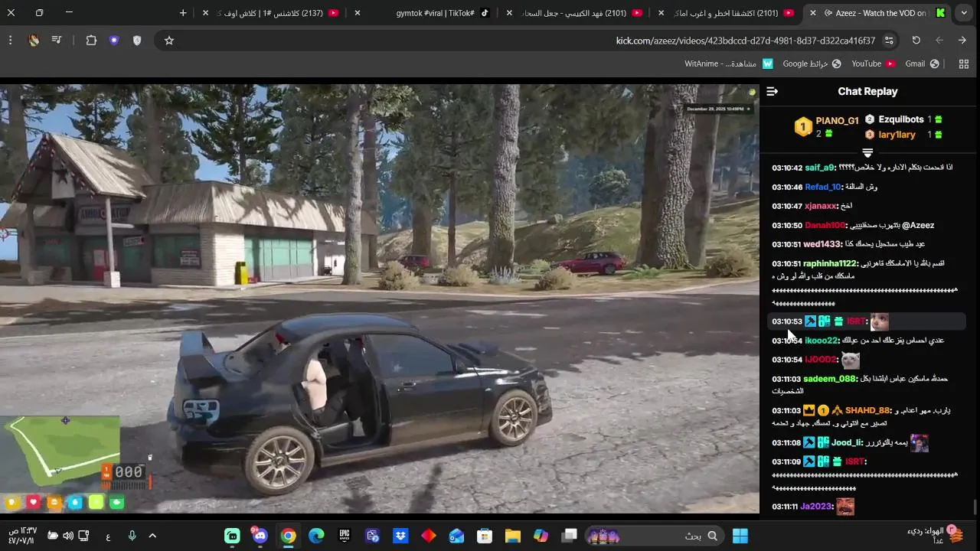Click the wed1433 username in chat
Screen dimensions: 980x551
822,244
